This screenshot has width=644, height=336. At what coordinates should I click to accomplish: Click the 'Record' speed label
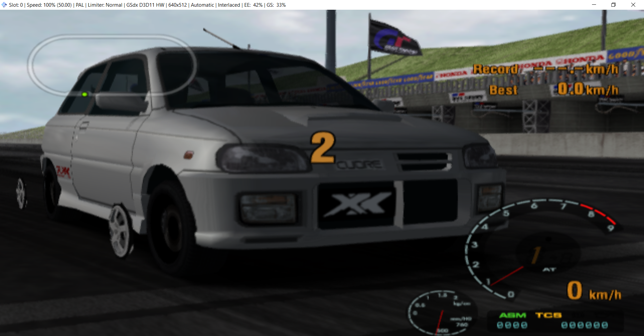(495, 69)
